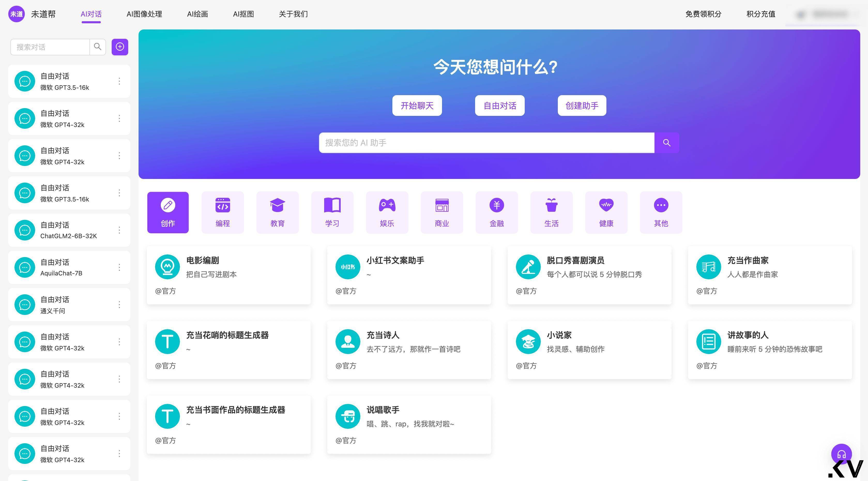868x481 pixels.
Task: Click the description 把自己写进剧本
Action: 211,274
